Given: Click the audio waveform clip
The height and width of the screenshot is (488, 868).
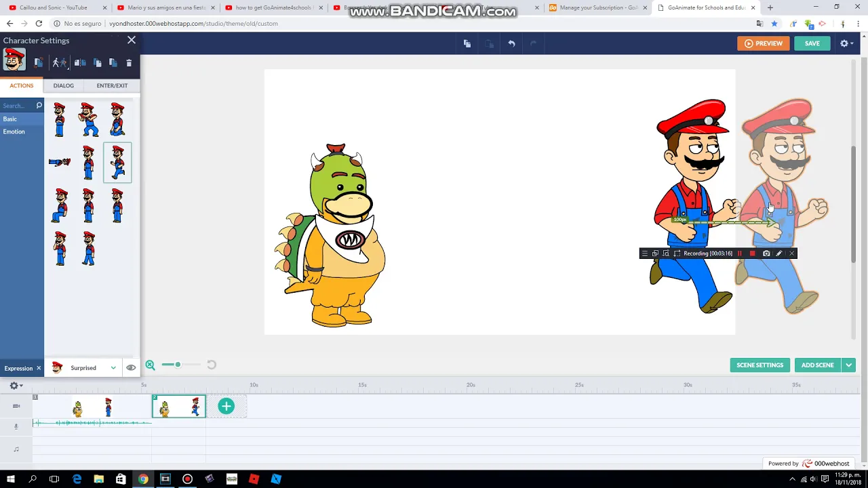Looking at the screenshot, I should point(92,423).
